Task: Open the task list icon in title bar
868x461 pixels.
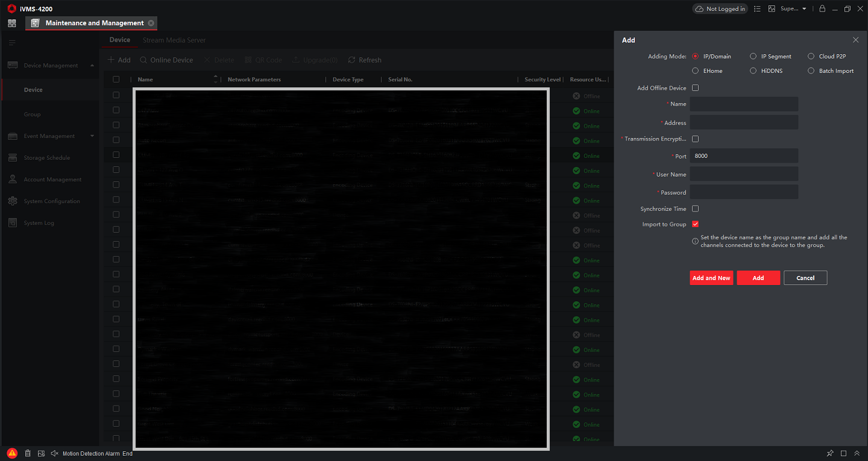Action: (757, 9)
